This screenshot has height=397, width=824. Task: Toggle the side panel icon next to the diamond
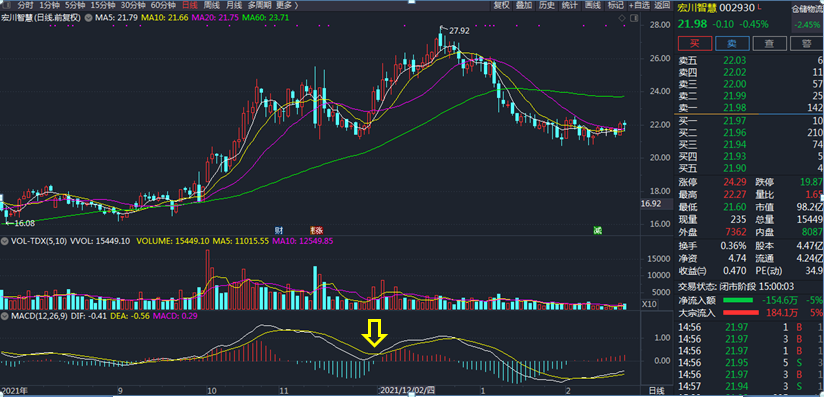point(634,17)
